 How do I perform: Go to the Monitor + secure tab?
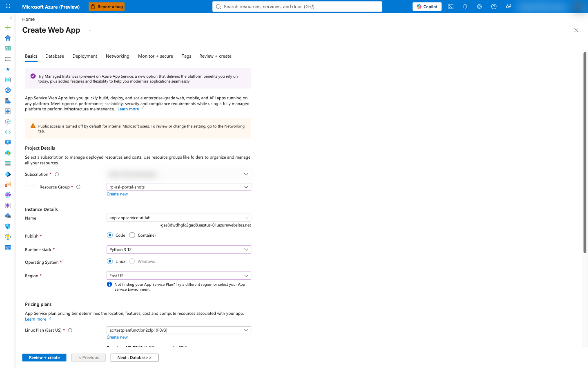pos(156,56)
